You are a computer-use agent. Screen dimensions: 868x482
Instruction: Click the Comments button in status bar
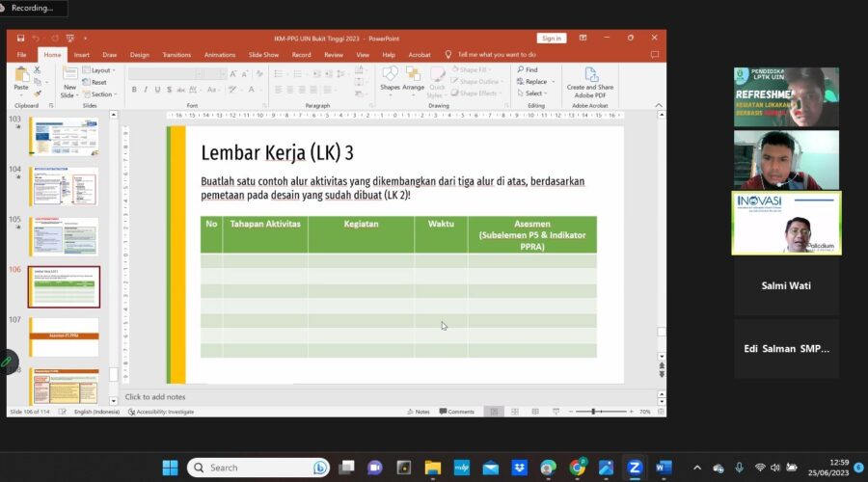[x=456, y=412]
